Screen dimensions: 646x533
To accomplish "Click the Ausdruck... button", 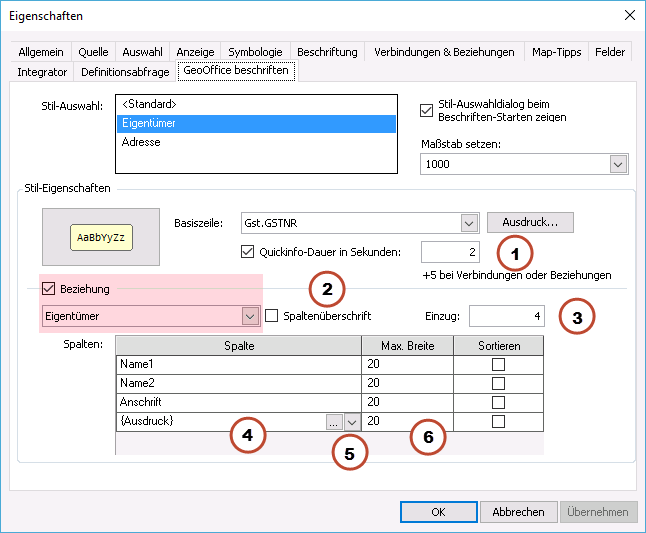I will tap(529, 222).
